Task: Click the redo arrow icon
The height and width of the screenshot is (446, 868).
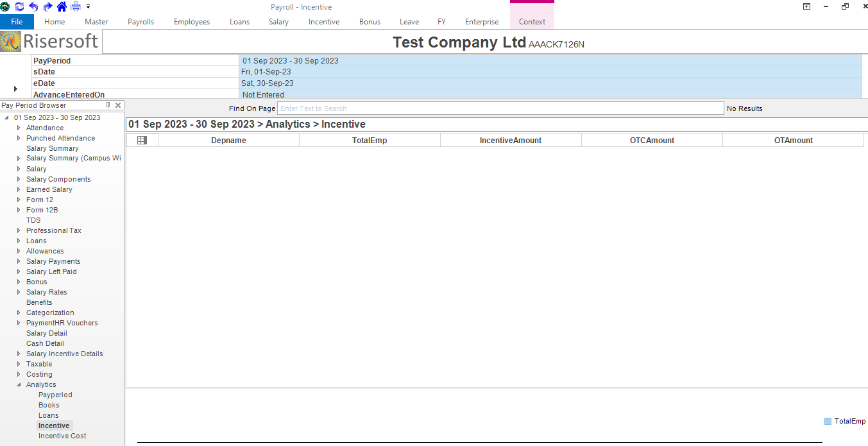Action: [x=47, y=6]
